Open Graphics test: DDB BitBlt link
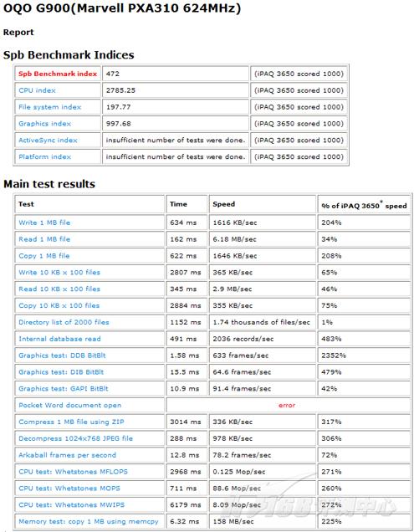The width and height of the screenshot is (414, 532). (62, 356)
